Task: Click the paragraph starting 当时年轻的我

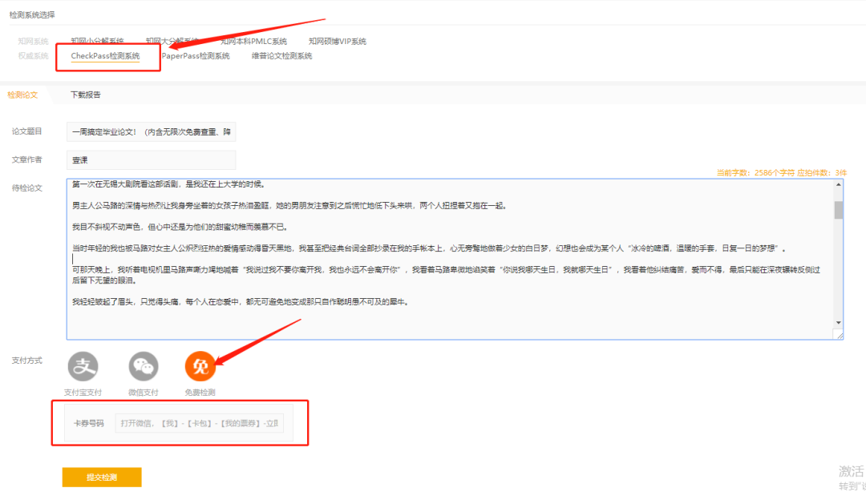Action: [429, 248]
